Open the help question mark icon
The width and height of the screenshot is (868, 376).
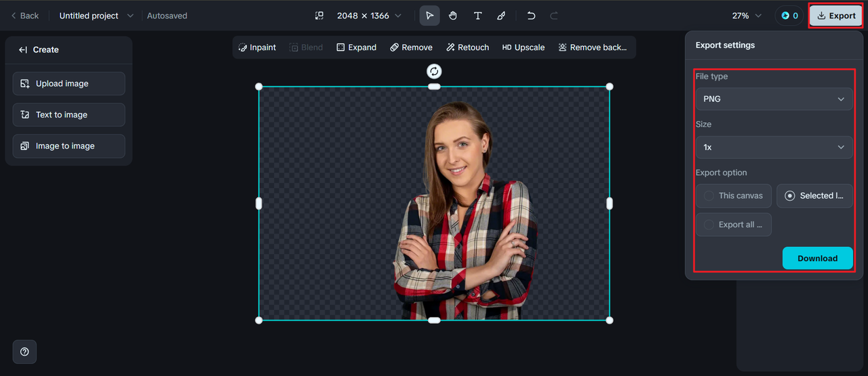(x=24, y=352)
